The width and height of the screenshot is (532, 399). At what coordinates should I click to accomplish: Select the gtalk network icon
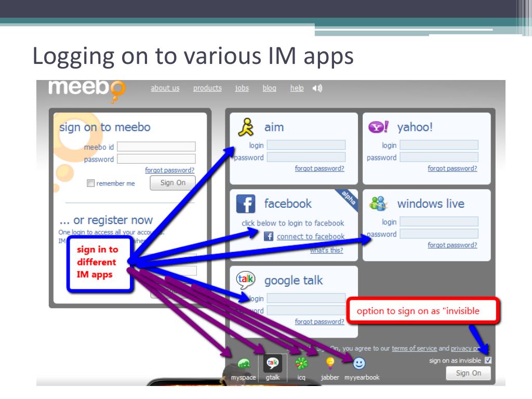pos(272,363)
